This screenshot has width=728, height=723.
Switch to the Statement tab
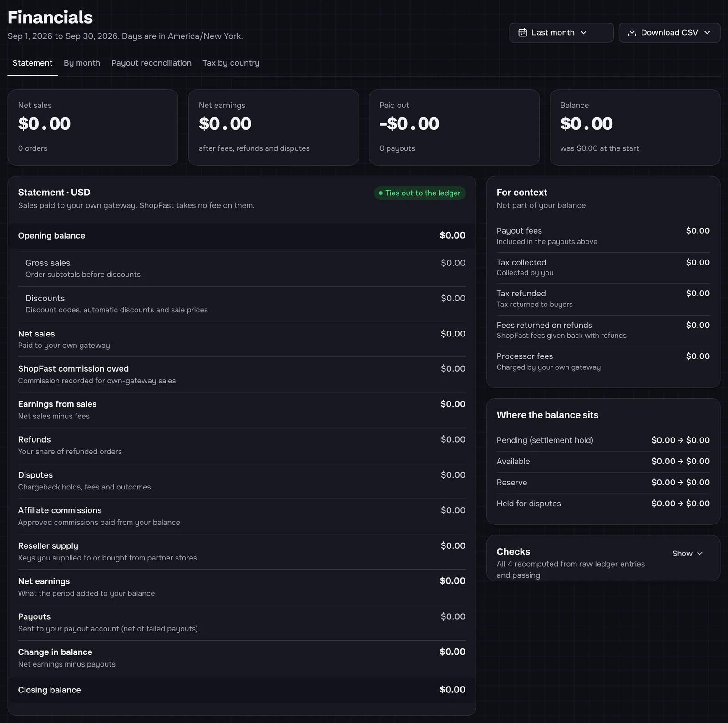pyautogui.click(x=32, y=63)
